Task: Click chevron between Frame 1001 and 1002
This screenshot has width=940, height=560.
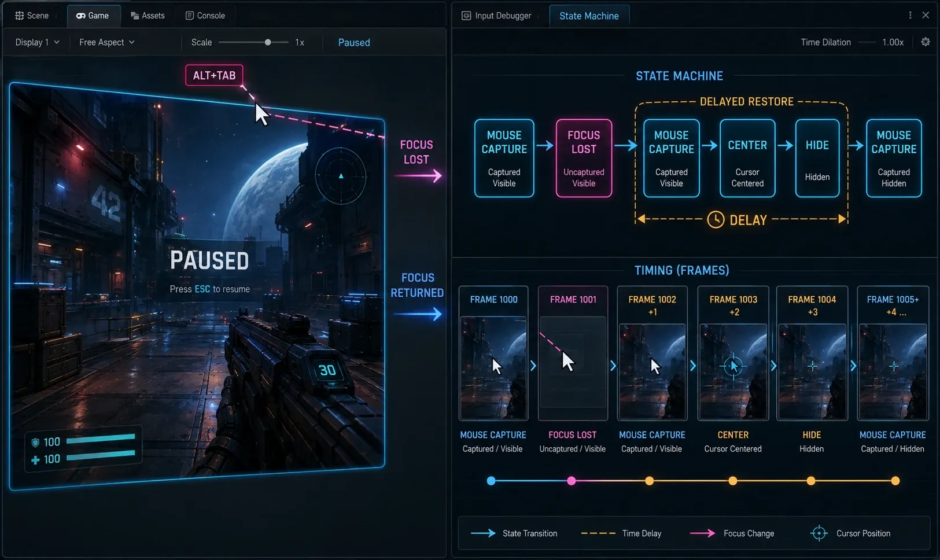Action: tap(613, 366)
